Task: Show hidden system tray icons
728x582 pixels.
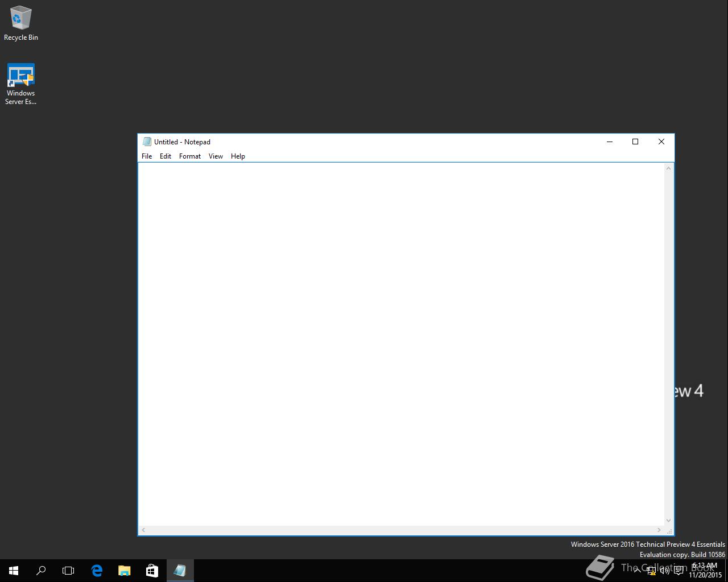Action: click(638, 571)
